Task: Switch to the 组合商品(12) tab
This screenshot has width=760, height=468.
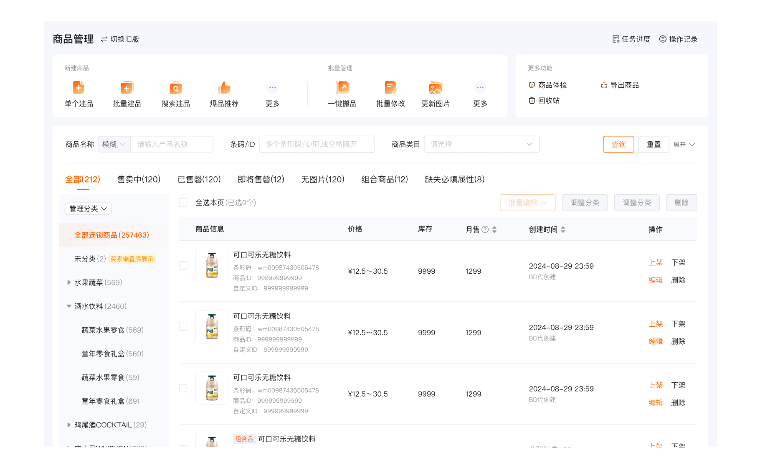Action: coord(385,180)
